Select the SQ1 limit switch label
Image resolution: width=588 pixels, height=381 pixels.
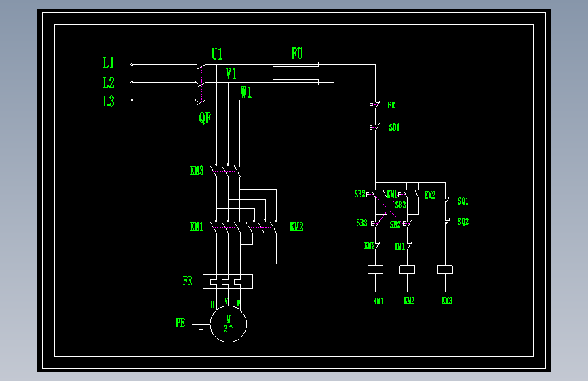point(463,201)
